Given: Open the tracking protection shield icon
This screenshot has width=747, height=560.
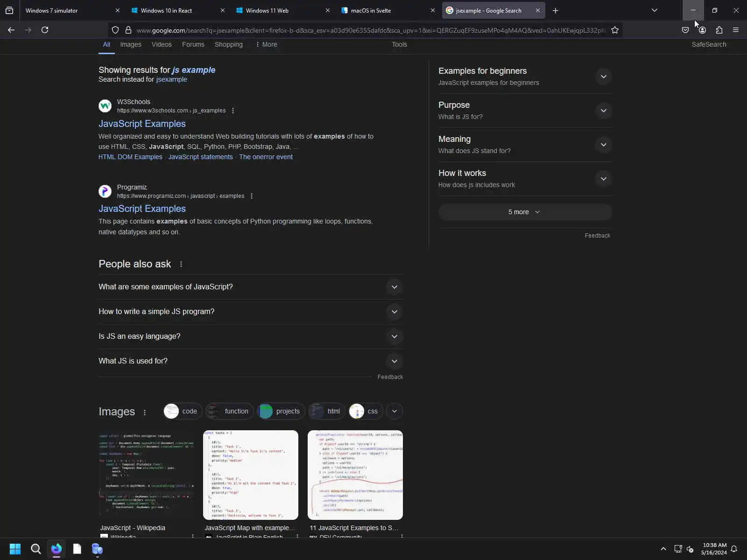Looking at the screenshot, I should [115, 30].
